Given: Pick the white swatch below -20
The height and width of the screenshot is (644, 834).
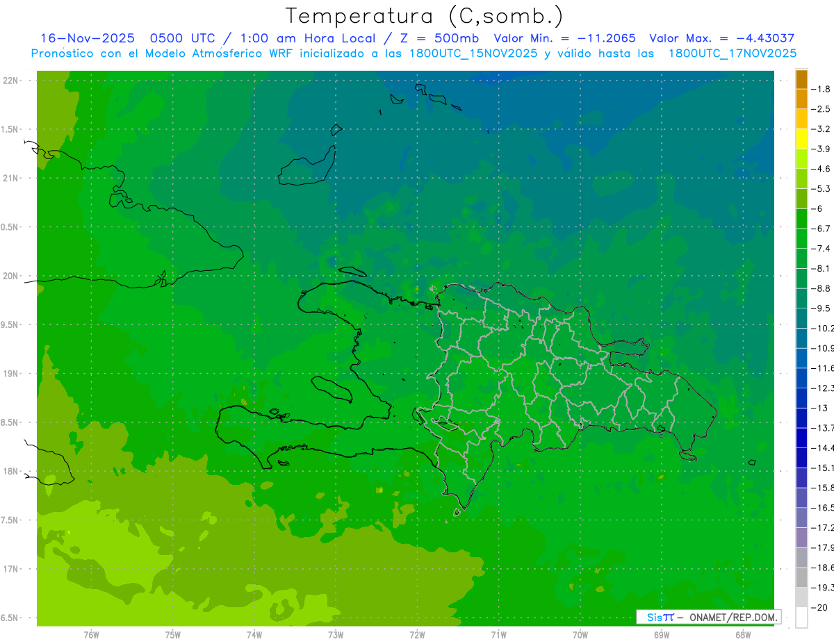Looking at the screenshot, I should click(x=801, y=618).
